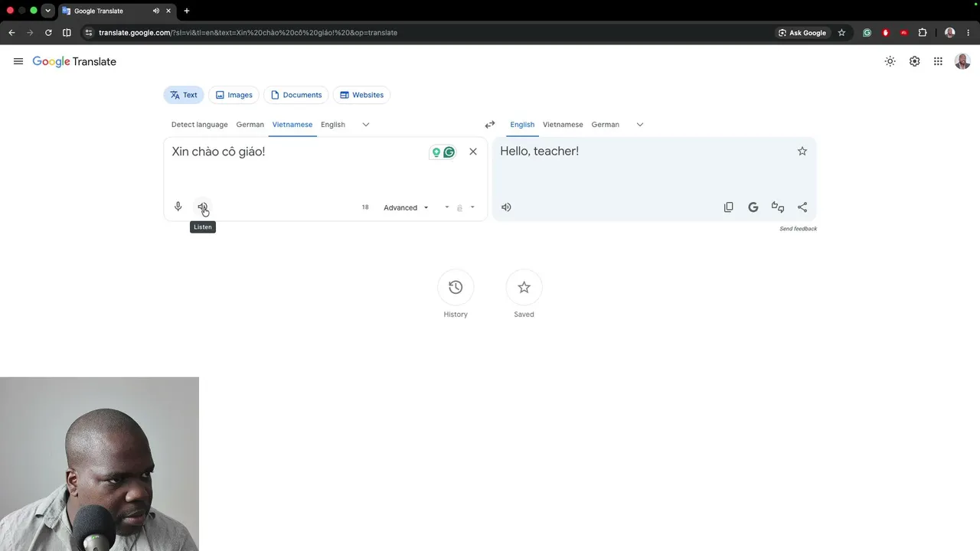Choose Vietnamese as the target language
Screen dimensions: 980x551
click(563, 125)
